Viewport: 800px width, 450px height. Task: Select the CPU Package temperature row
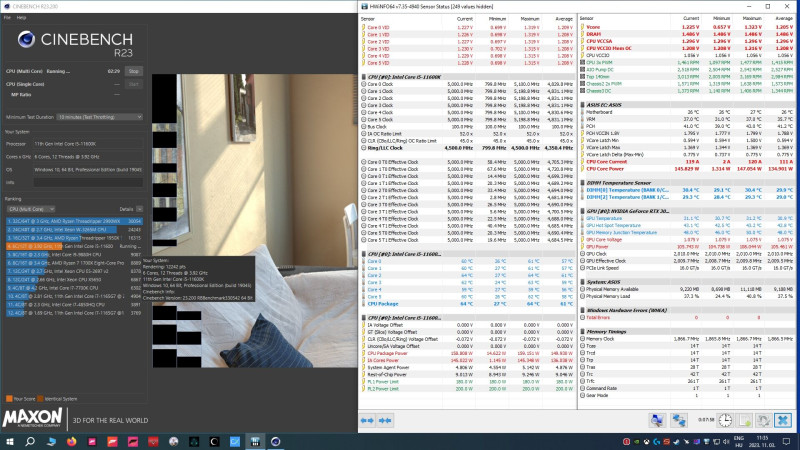pyautogui.click(x=467, y=304)
